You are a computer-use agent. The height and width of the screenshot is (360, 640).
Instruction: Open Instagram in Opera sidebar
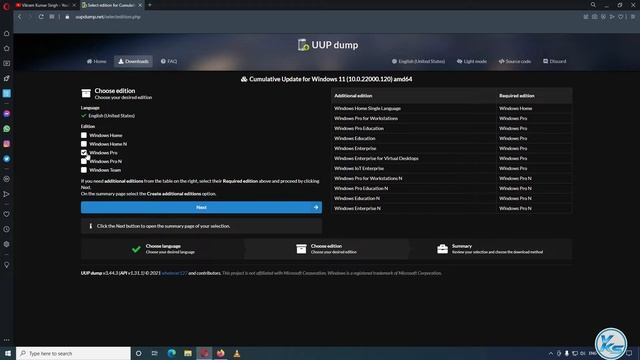tap(7, 144)
